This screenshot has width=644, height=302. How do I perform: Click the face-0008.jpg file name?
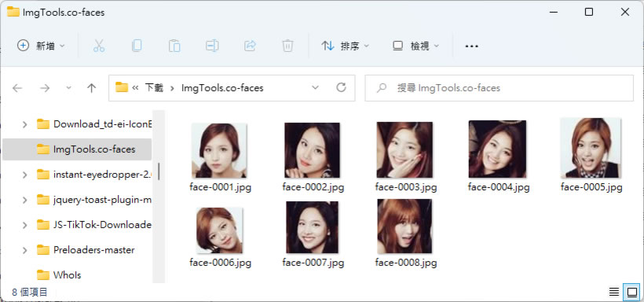(406, 263)
